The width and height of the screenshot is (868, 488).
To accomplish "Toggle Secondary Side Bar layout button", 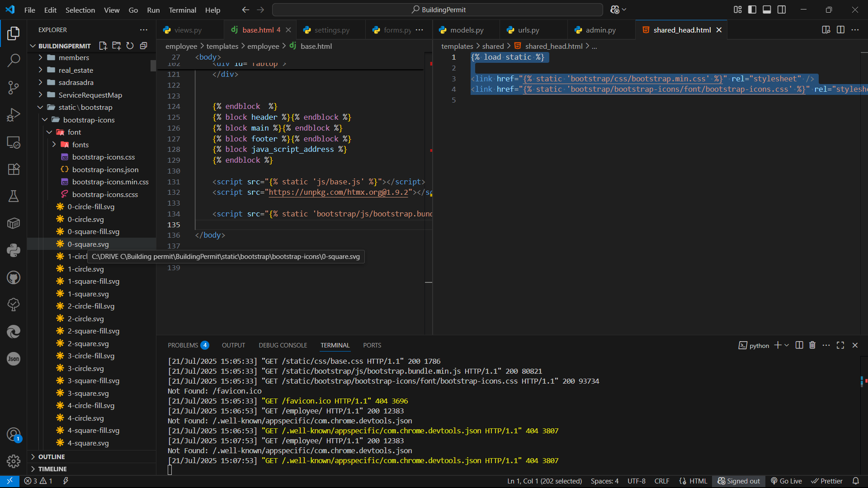I will tap(782, 9).
